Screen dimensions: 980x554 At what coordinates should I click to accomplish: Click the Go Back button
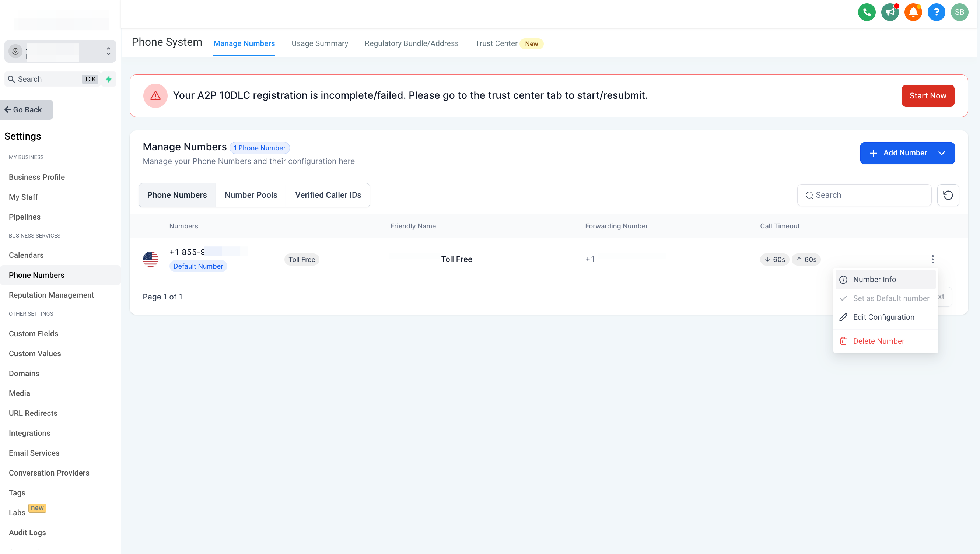tap(27, 110)
